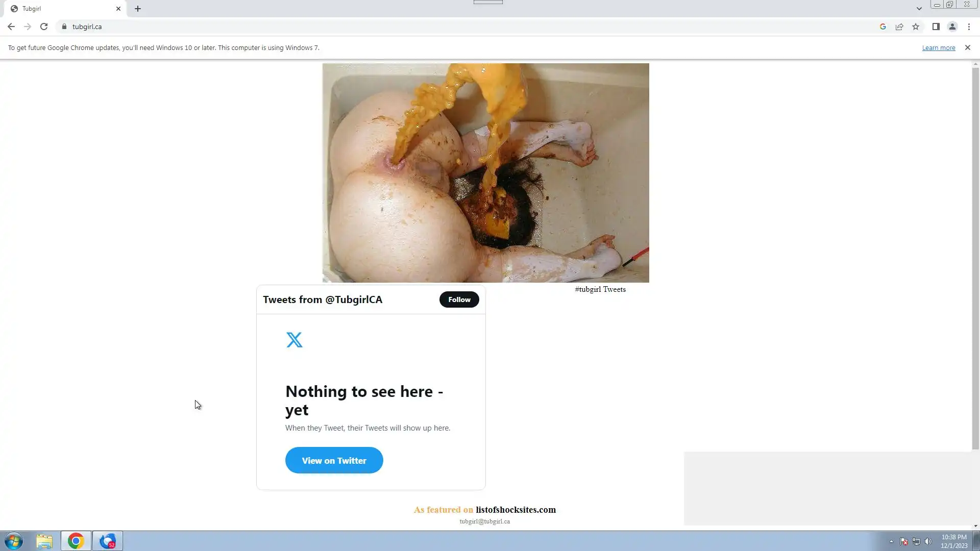The image size is (980, 551).
Task: Dismiss the Chrome update notification bar
Action: [967, 47]
